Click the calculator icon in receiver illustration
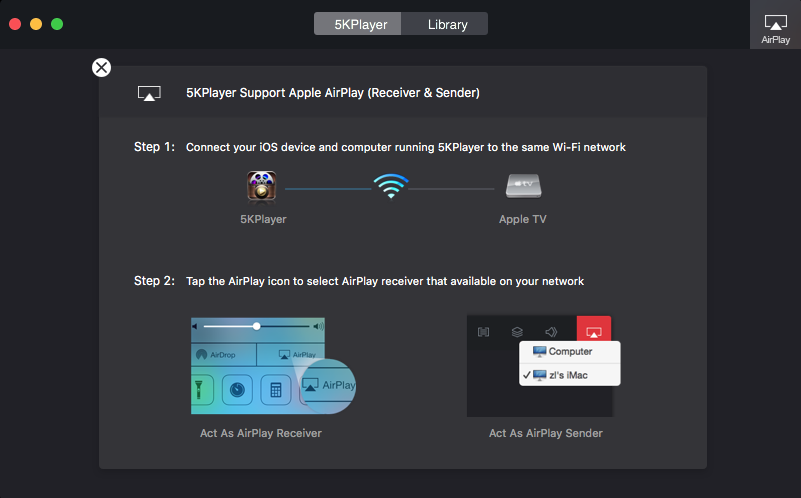This screenshot has height=498, width=801. pos(276,390)
